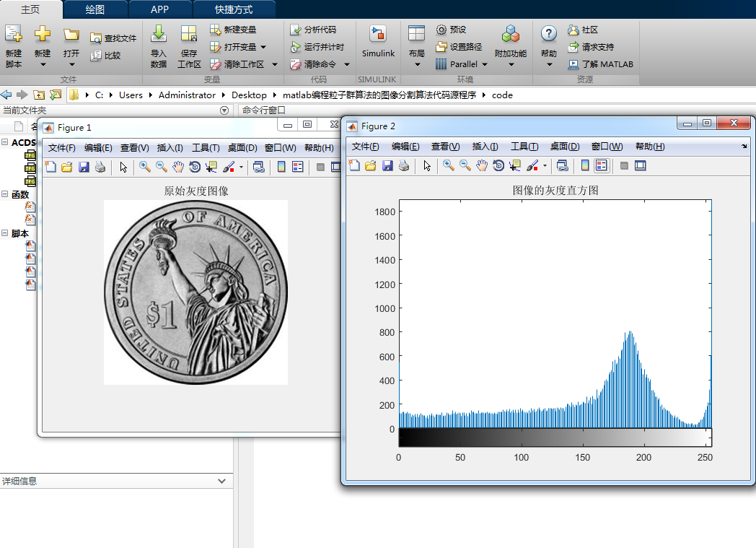Image resolution: width=756 pixels, height=548 pixels.
Task: Expand 打开变量 dropdown arrow
Action: click(263, 47)
